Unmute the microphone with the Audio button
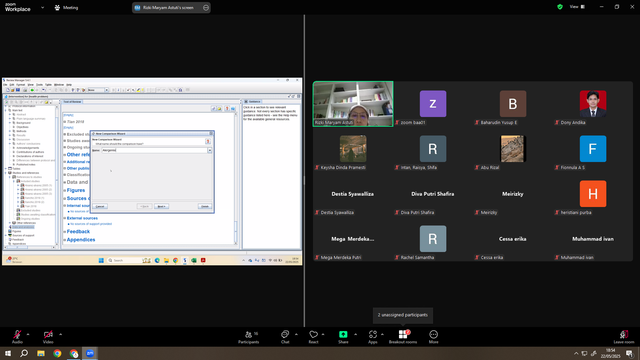The height and width of the screenshot is (360, 640). click(17, 337)
